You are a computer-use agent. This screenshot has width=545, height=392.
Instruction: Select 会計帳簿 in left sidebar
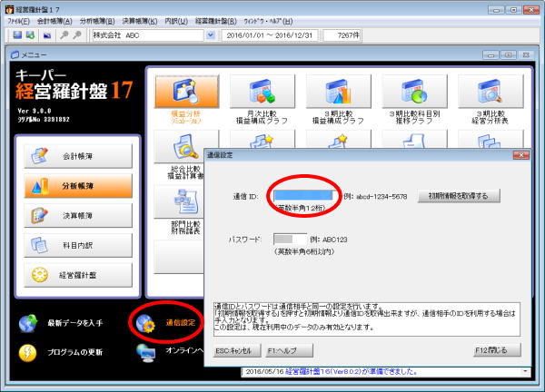tap(78, 156)
